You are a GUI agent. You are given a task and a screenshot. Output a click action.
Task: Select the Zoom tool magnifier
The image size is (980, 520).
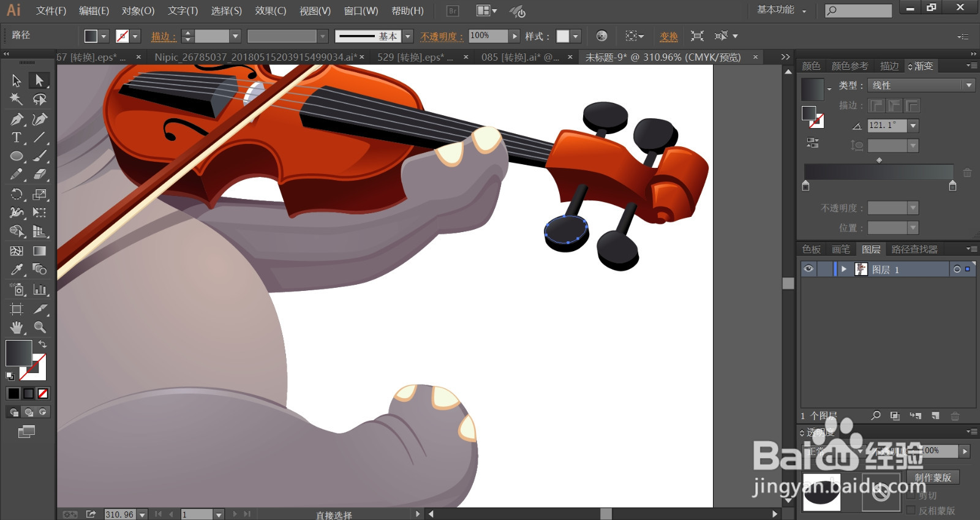[x=39, y=327]
